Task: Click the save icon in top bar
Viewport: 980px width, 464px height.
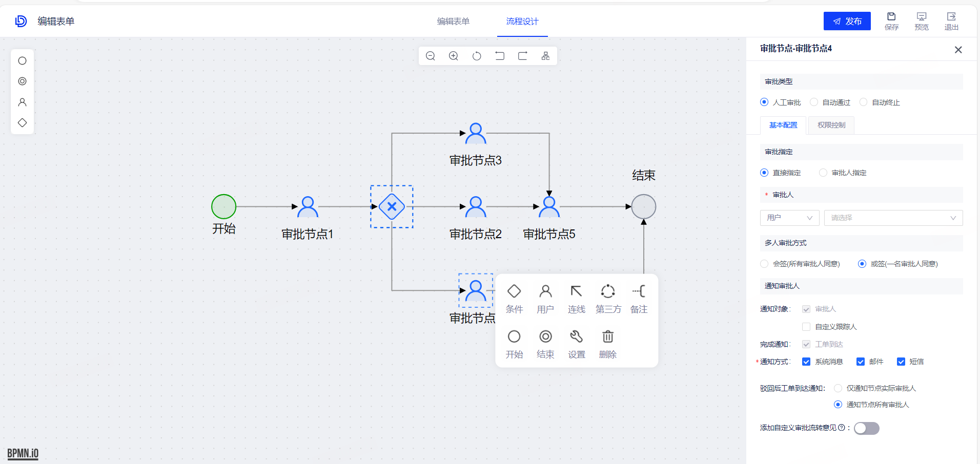Action: point(891,21)
